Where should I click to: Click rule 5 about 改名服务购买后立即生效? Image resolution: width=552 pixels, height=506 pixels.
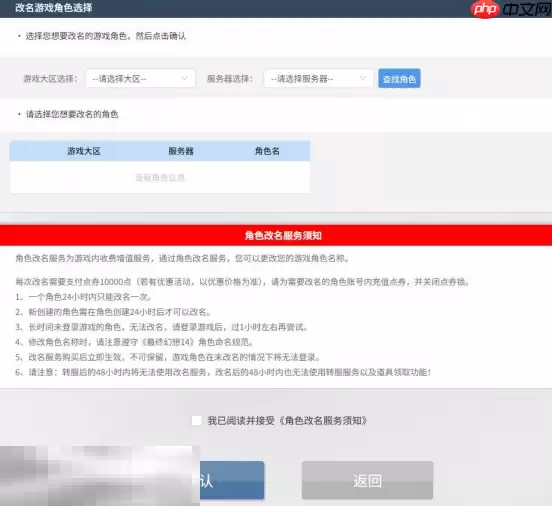(x=168, y=357)
